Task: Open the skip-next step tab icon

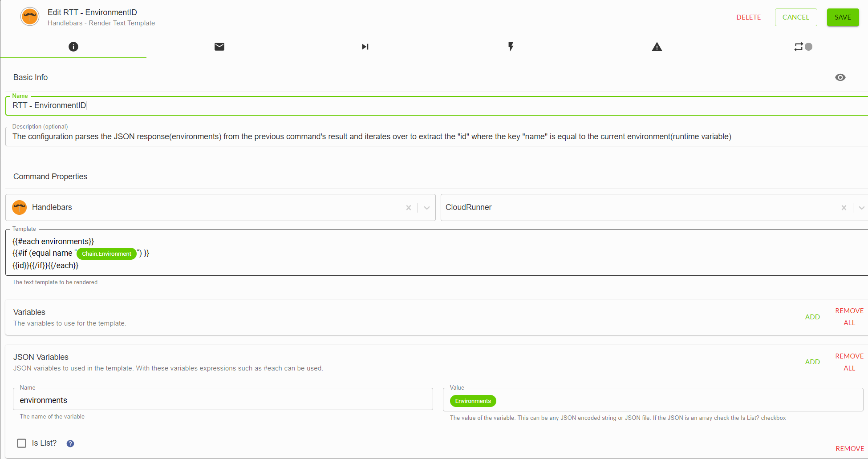Action: pyautogui.click(x=365, y=47)
